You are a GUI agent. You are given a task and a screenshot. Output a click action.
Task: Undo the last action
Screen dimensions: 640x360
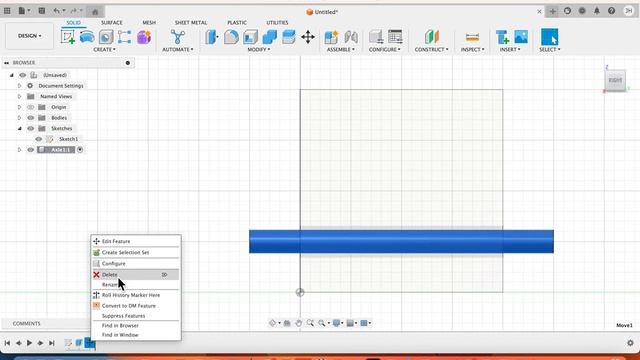57,11
